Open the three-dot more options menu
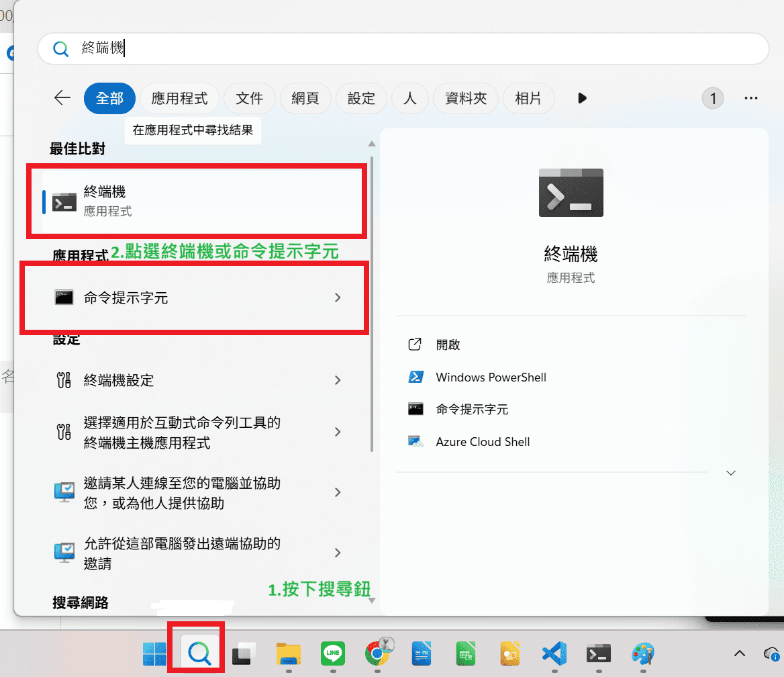The image size is (784, 677). point(750,99)
